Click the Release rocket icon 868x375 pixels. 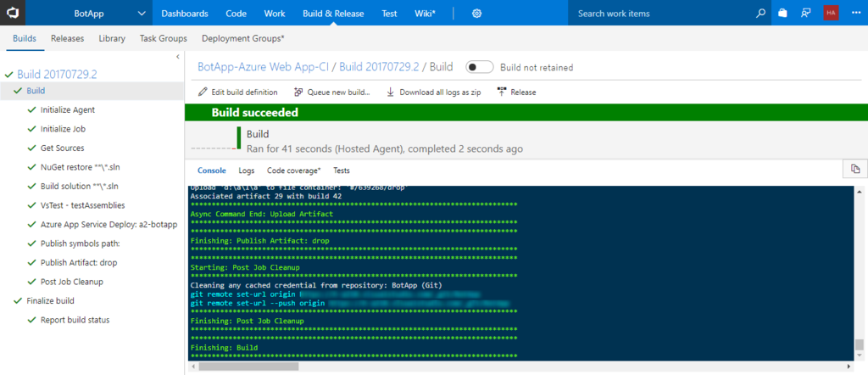(x=502, y=92)
